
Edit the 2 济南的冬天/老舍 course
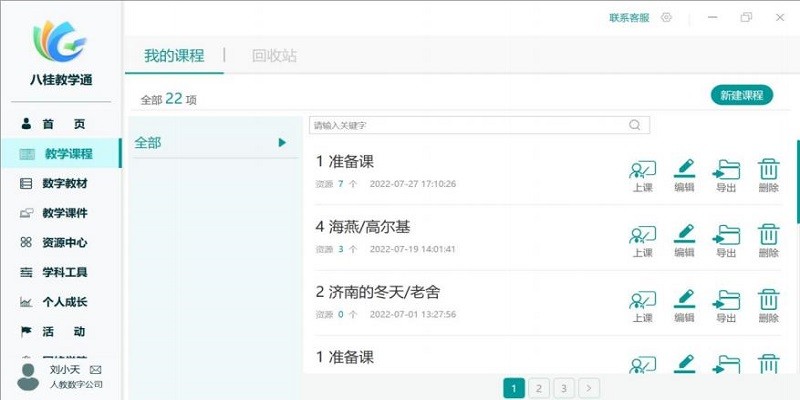pyautogui.click(x=684, y=307)
